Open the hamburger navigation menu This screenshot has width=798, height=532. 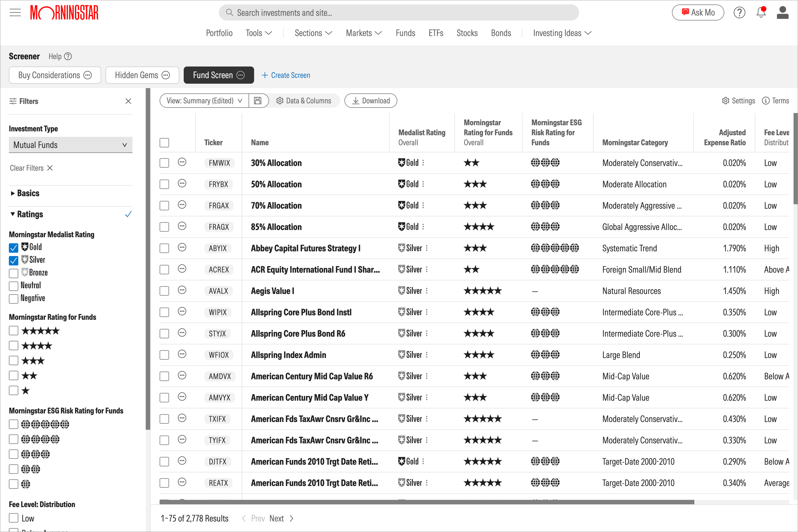(15, 13)
